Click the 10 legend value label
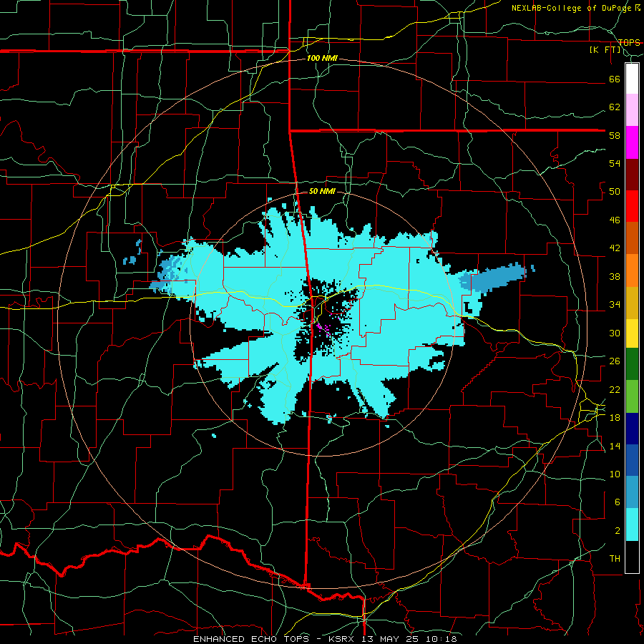 pos(615,474)
